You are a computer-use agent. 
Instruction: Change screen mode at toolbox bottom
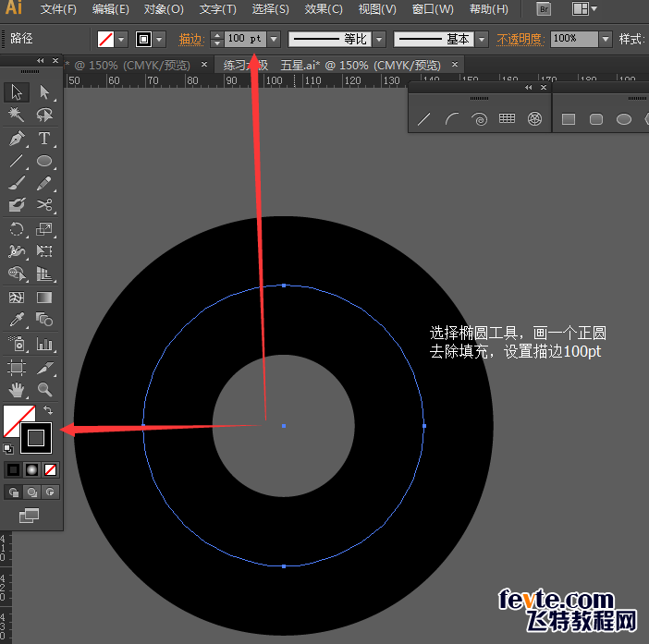[29, 516]
